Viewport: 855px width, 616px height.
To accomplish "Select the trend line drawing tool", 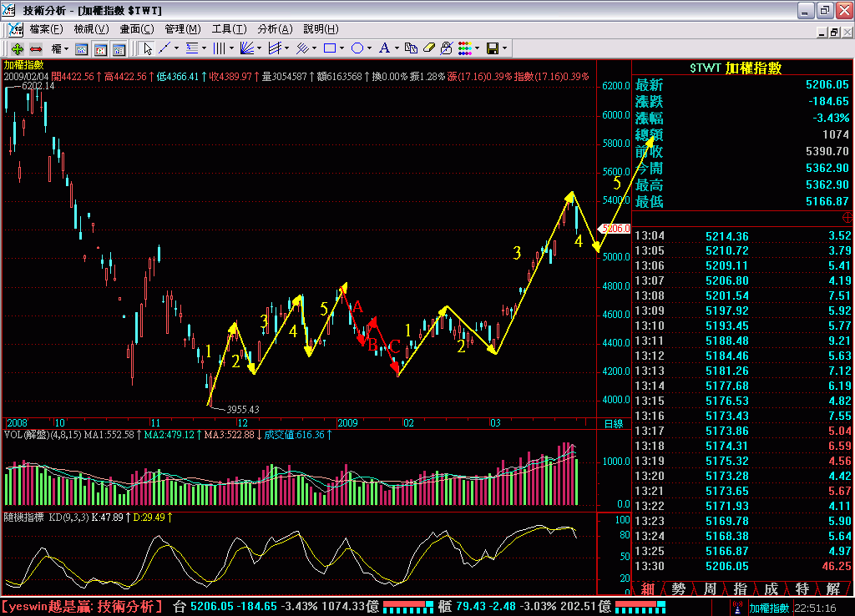I will pyautogui.click(x=164, y=48).
